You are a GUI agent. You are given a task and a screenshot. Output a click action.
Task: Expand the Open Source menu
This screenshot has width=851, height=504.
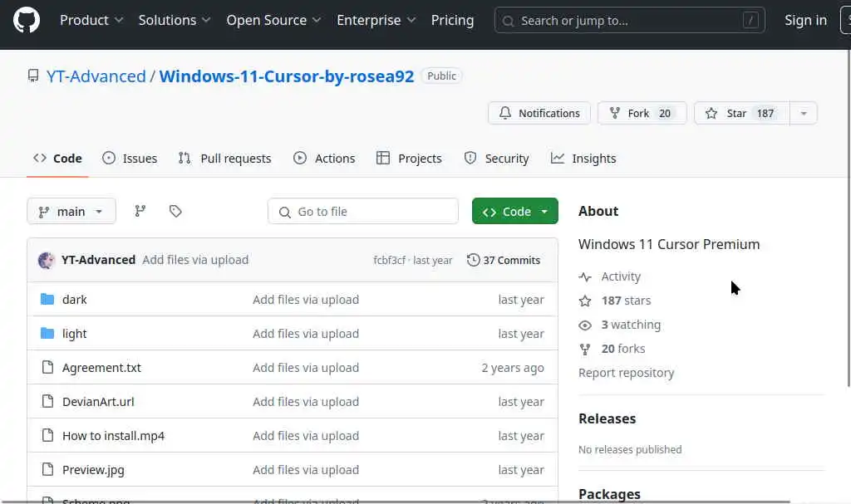273,20
